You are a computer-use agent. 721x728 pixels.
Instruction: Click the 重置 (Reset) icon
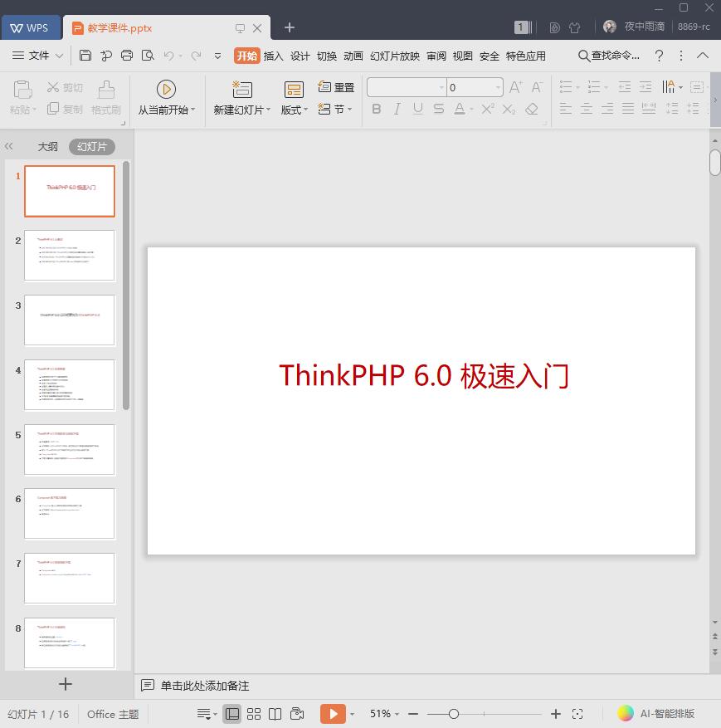(x=327, y=86)
